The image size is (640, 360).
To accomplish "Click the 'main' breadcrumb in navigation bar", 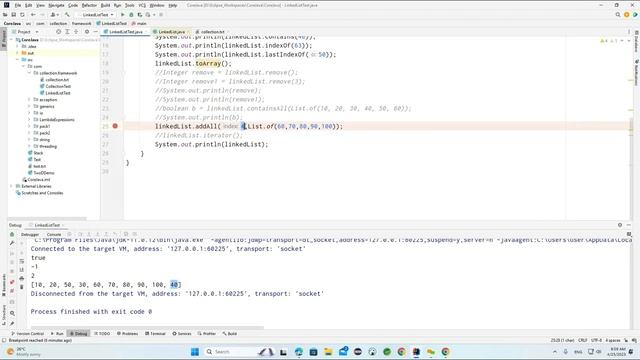I will (139, 23).
